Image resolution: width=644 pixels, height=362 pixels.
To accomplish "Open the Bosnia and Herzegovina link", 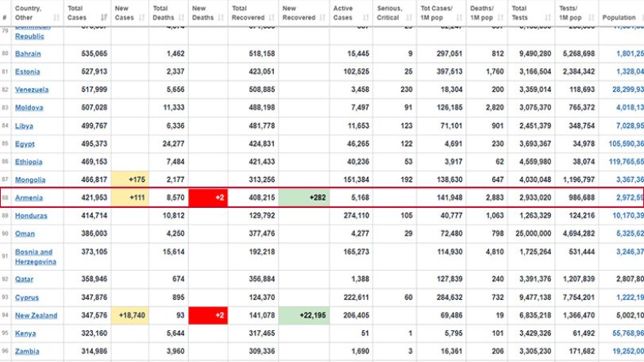I will 35,256.
